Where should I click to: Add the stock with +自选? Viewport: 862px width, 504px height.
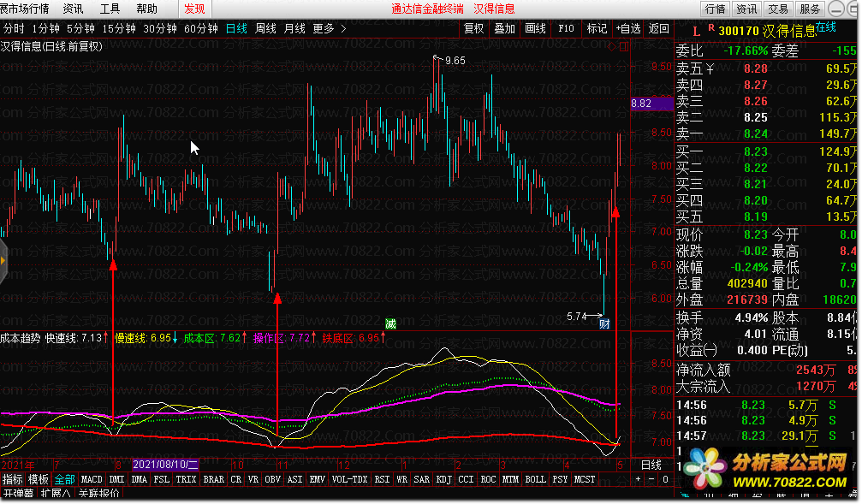click(x=628, y=28)
